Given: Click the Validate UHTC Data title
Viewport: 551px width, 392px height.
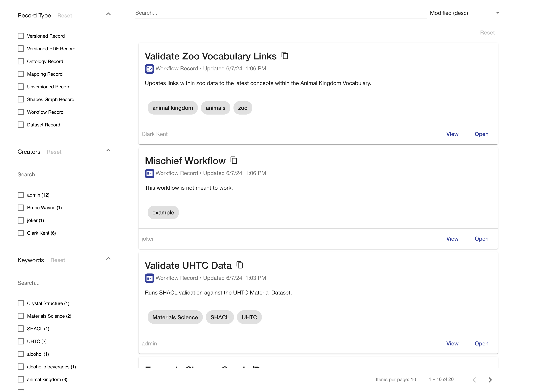Looking at the screenshot, I should coord(188,266).
